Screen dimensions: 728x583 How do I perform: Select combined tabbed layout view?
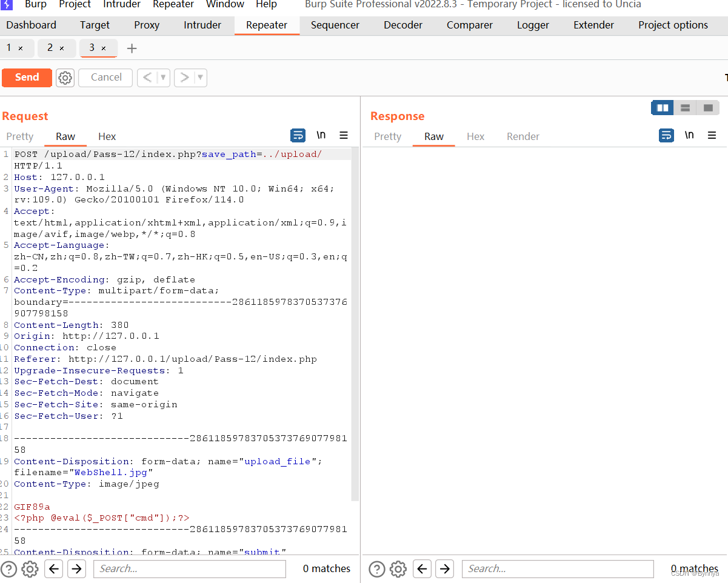708,108
